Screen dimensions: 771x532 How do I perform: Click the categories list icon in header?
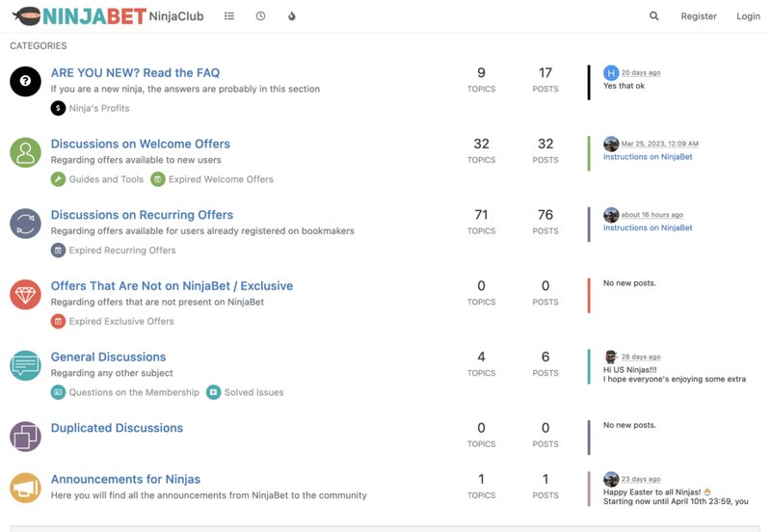point(229,15)
